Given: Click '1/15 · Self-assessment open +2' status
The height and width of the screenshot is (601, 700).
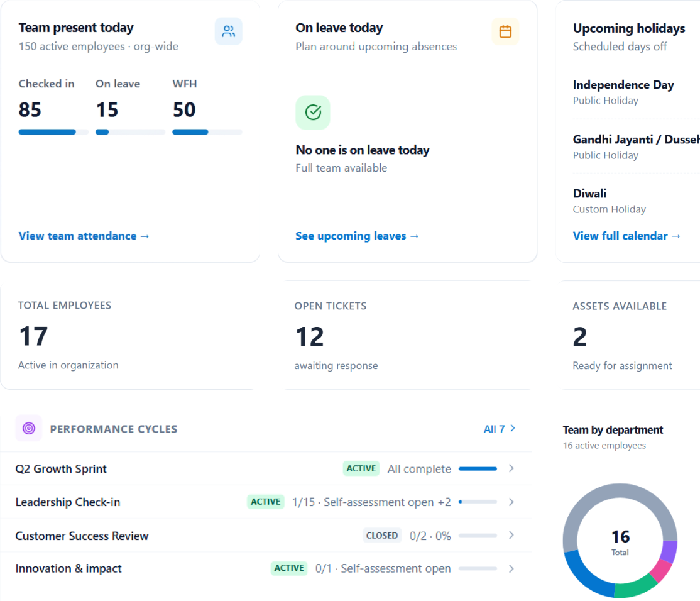Looking at the screenshot, I should pyautogui.click(x=371, y=502).
